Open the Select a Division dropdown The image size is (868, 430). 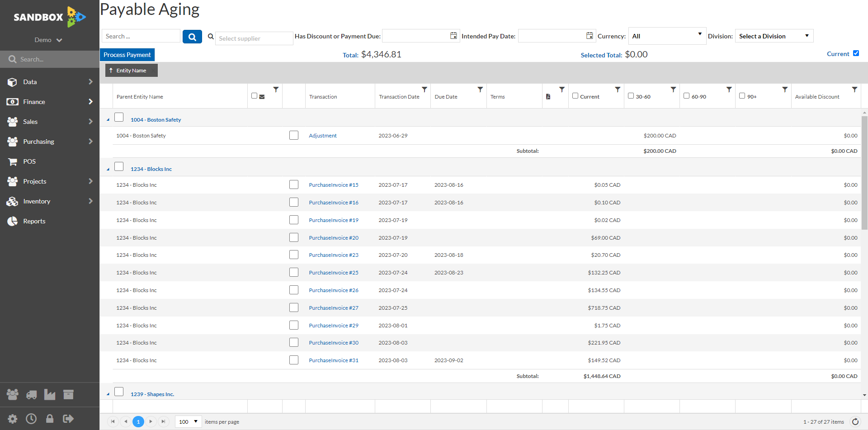774,36
